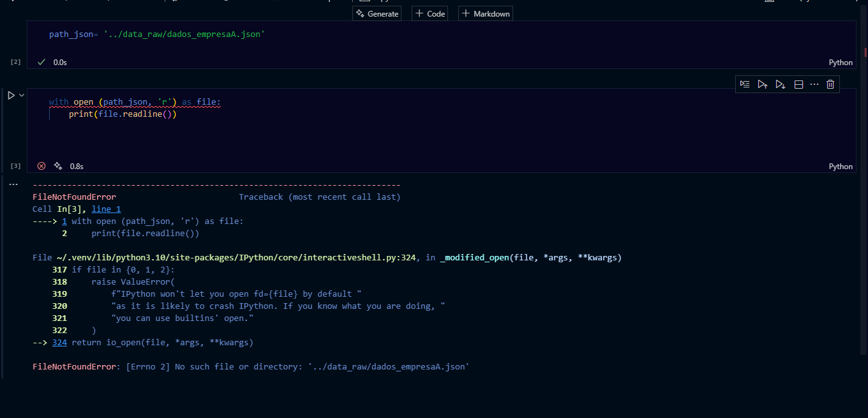868x418 pixels.
Task: Run the cell with the play button
Action: click(x=11, y=95)
